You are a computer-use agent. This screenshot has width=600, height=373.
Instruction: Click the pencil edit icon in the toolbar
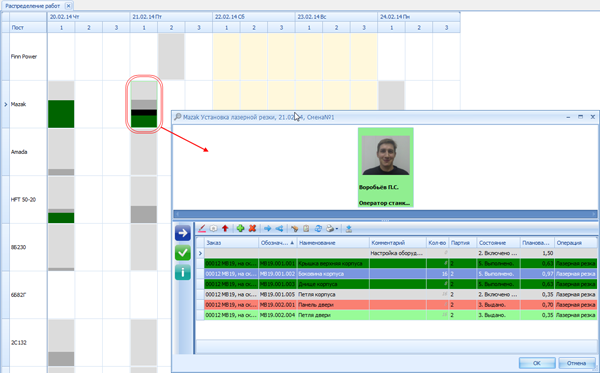coord(202,228)
